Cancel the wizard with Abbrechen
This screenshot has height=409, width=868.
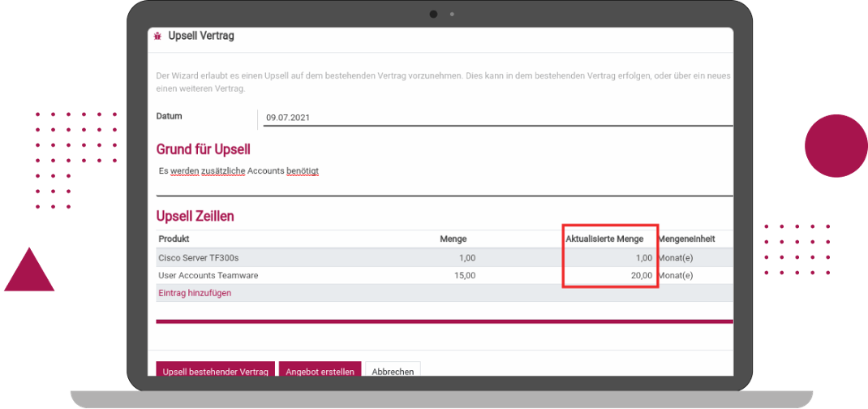393,372
